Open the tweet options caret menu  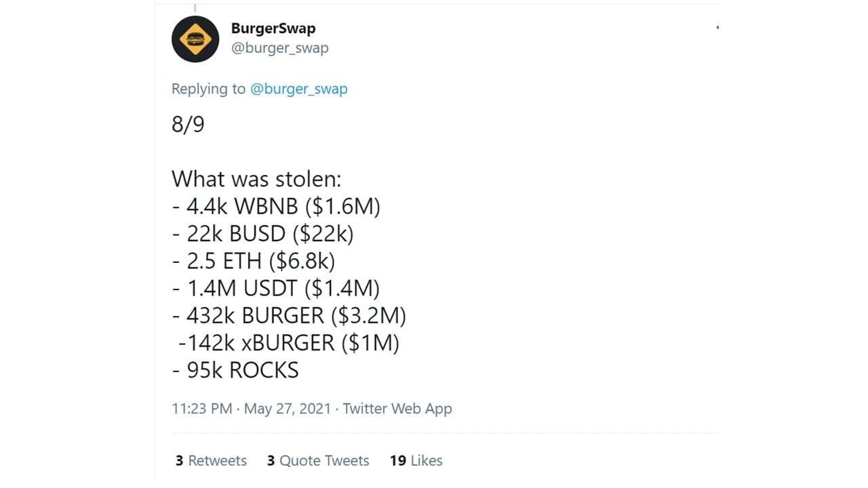click(717, 27)
